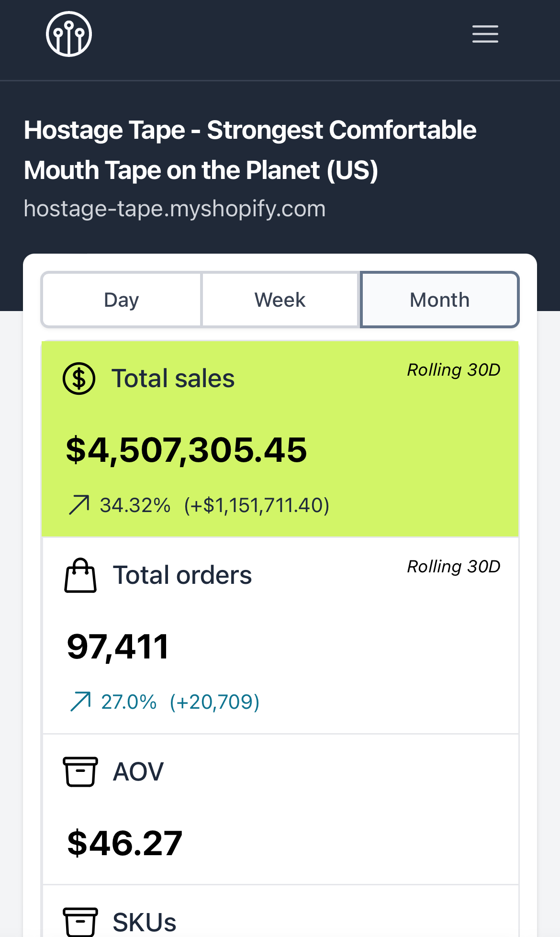Switch to the Day view
560x937 pixels.
122,300
